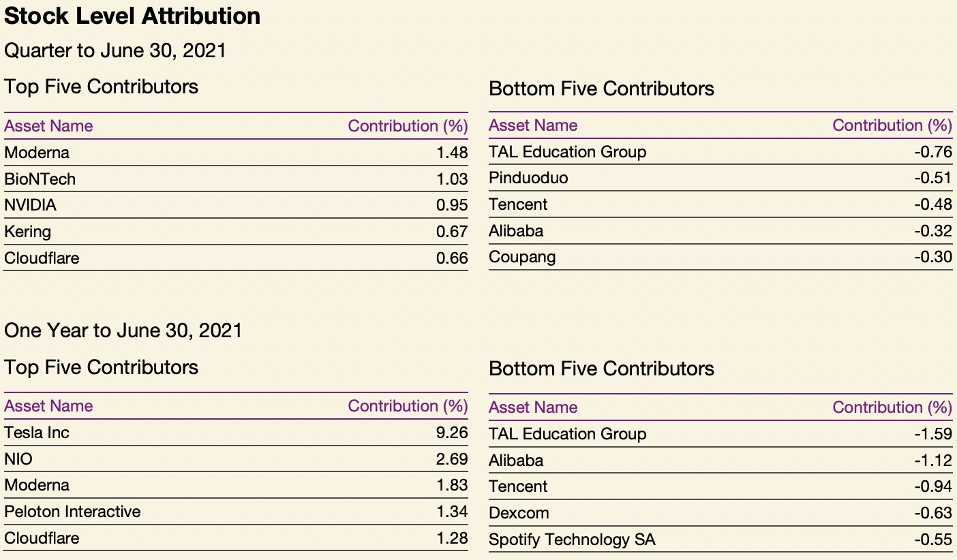Click the -0.55 value for Spotify
This screenshot has width=957, height=560.
click(x=933, y=540)
